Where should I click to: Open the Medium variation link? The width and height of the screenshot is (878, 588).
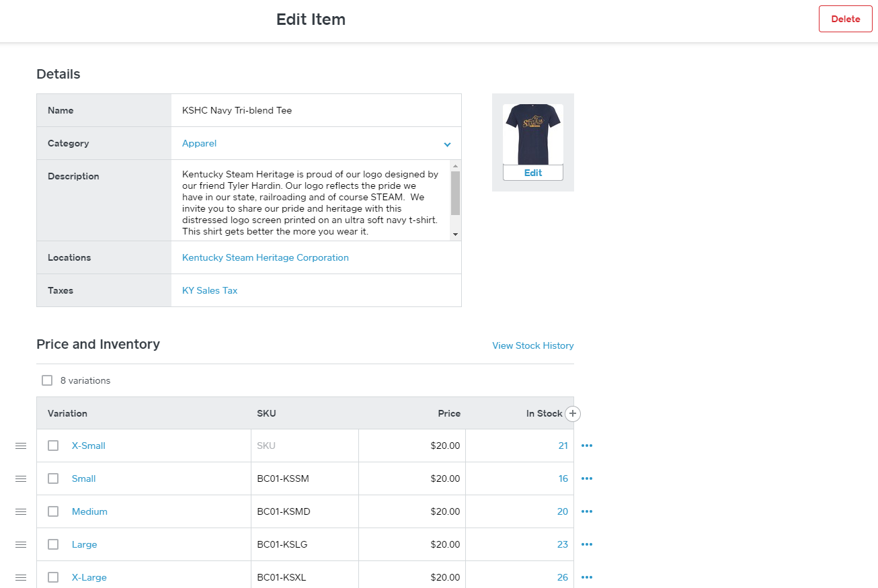click(89, 511)
